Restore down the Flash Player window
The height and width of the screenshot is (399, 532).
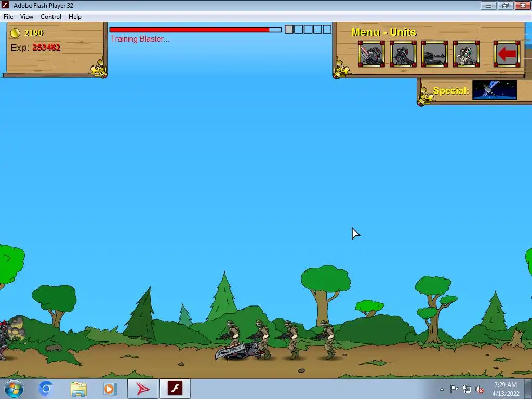505,5
